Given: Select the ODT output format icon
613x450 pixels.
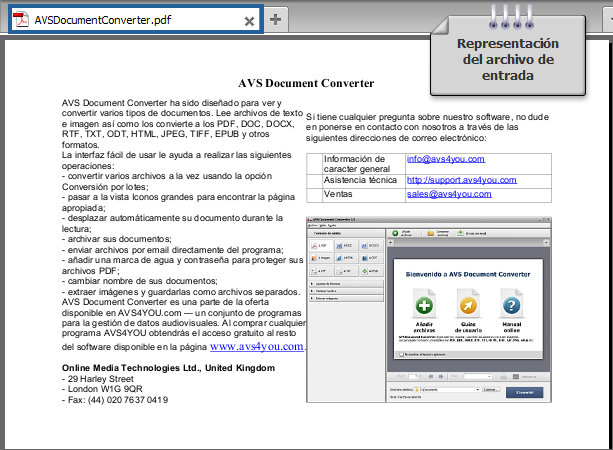Looking at the screenshot, I should [x=370, y=257].
